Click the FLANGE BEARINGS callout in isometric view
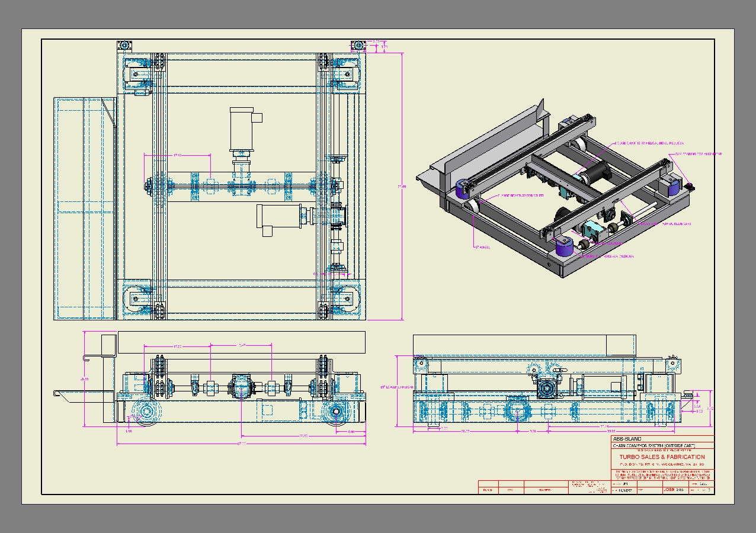The width and height of the screenshot is (756, 533). [x=521, y=195]
